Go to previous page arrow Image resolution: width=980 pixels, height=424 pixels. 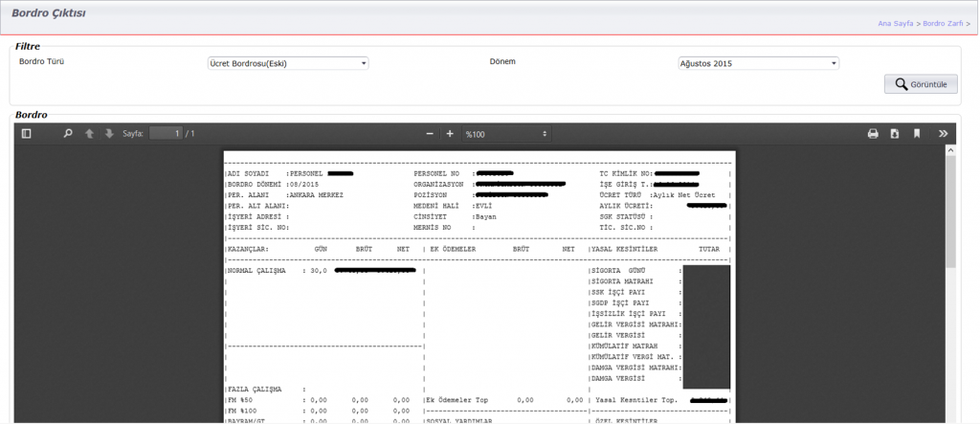pos(90,134)
